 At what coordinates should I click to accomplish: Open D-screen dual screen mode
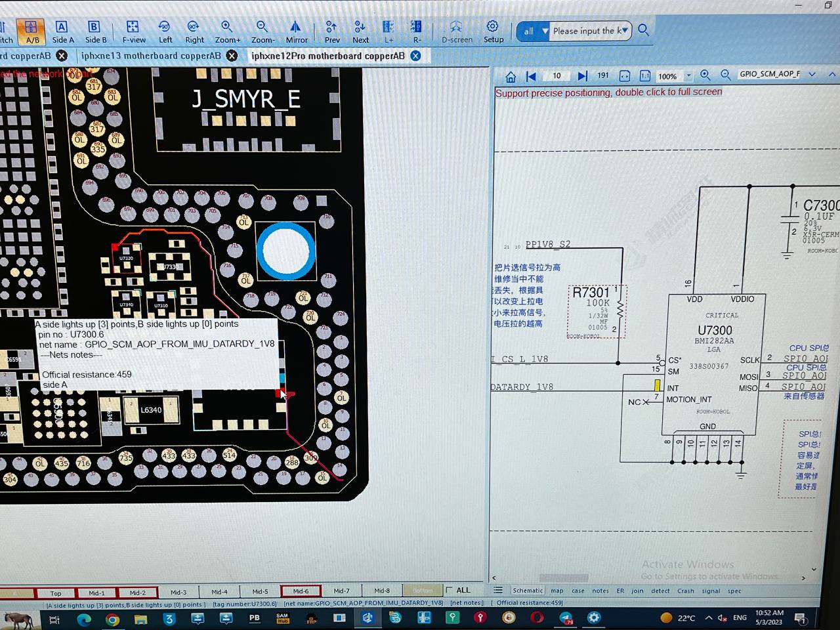coord(457,31)
